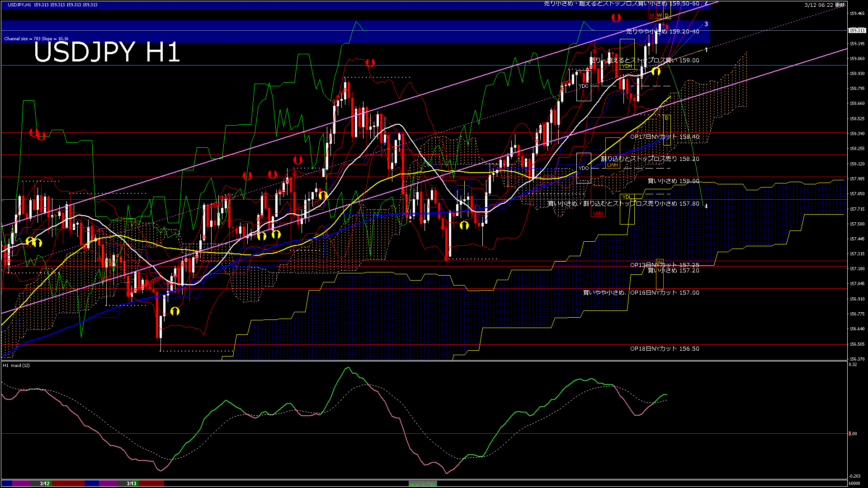
Task: Select the 3/13 session date marker
Action: click(x=132, y=483)
